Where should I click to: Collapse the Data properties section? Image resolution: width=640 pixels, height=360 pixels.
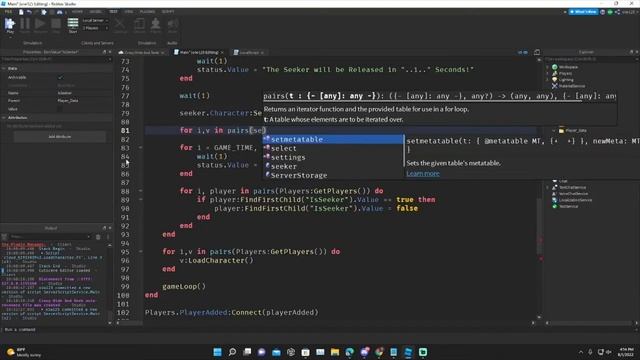[4, 69]
